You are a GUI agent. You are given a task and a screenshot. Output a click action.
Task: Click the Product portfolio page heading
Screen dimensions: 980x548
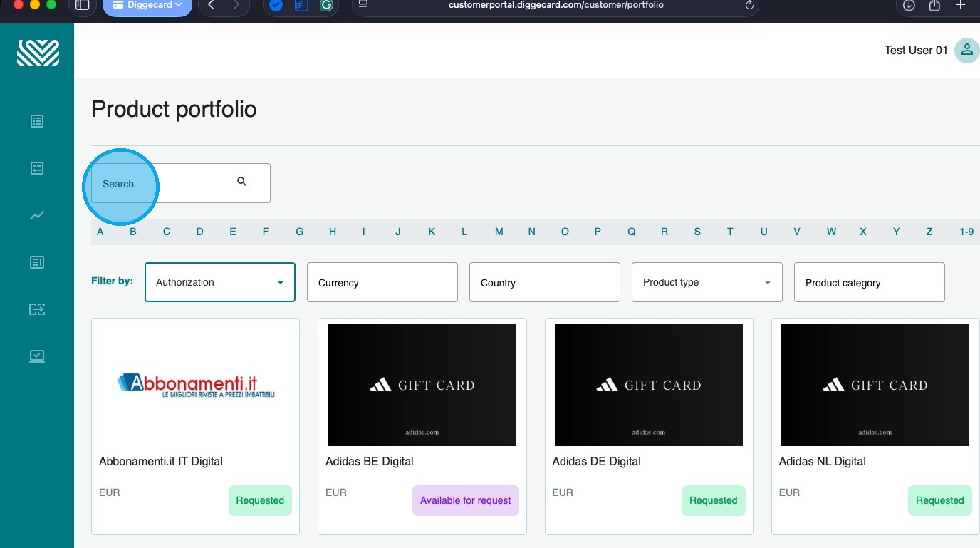pos(174,109)
